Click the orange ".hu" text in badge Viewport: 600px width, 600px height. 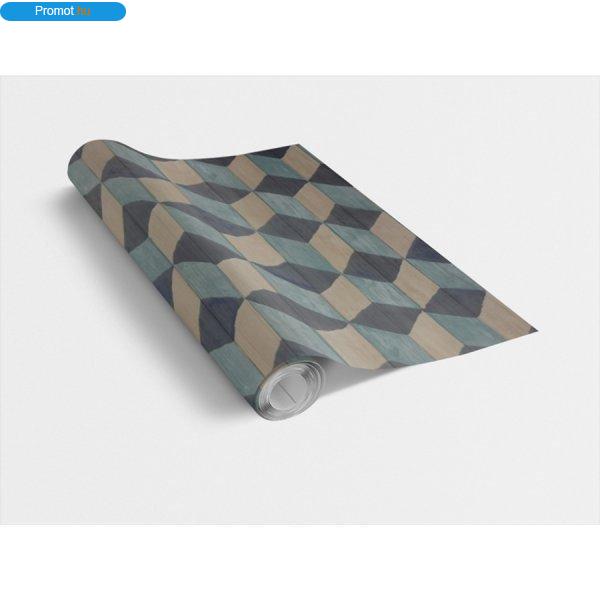pos(83,11)
